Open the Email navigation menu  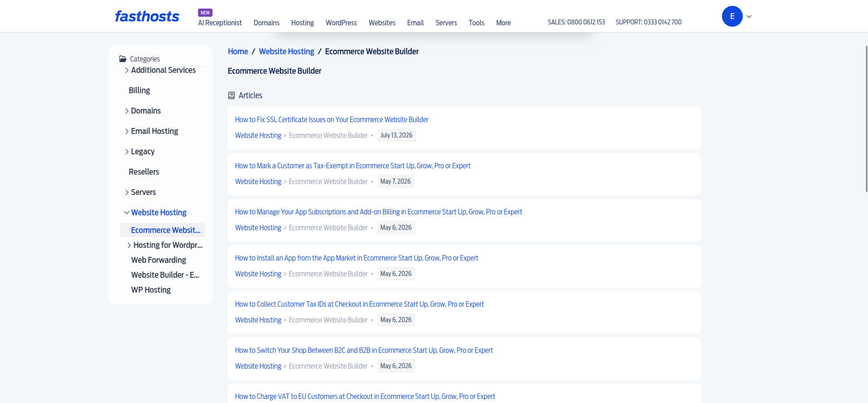pos(415,23)
